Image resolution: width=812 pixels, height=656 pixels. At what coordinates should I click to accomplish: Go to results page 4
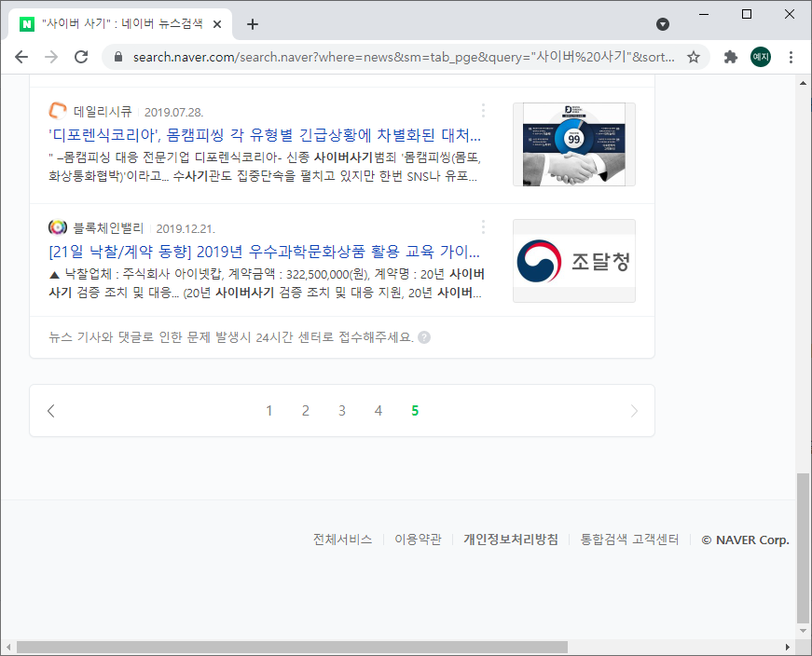[x=378, y=411]
